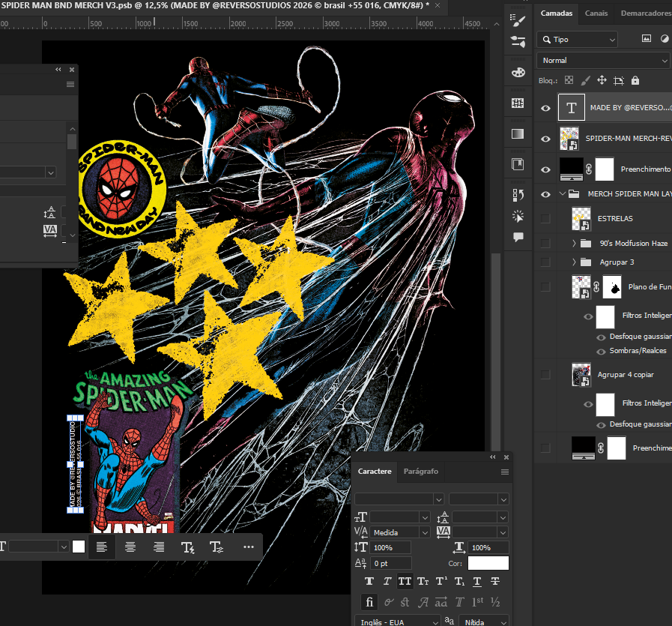Lock image pixels brush icon
The width and height of the screenshot is (672, 626).
tap(585, 80)
